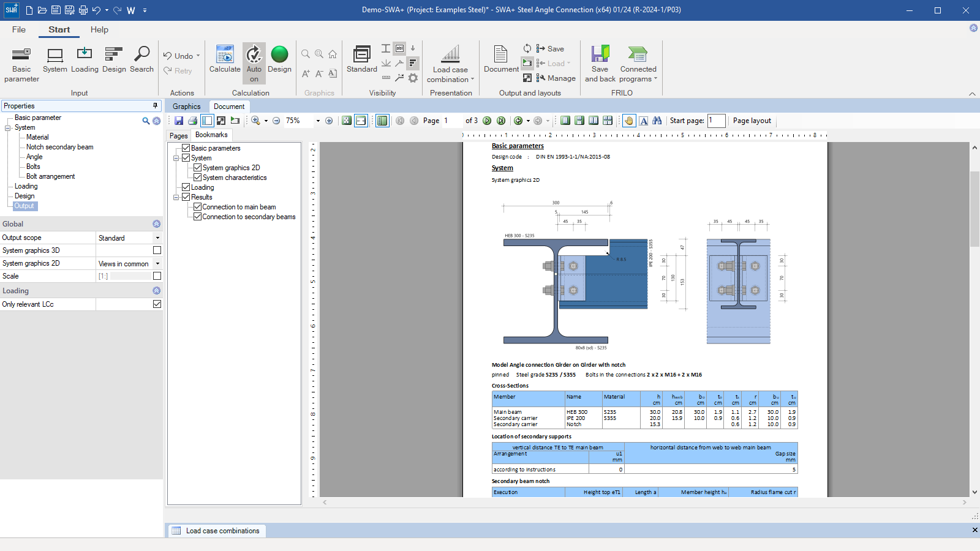Uncheck Basic parameters bookmark checkbox

[186, 148]
